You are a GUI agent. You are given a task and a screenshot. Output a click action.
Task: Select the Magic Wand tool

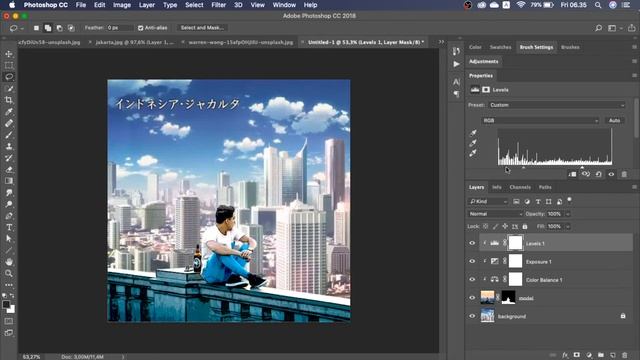(9, 89)
